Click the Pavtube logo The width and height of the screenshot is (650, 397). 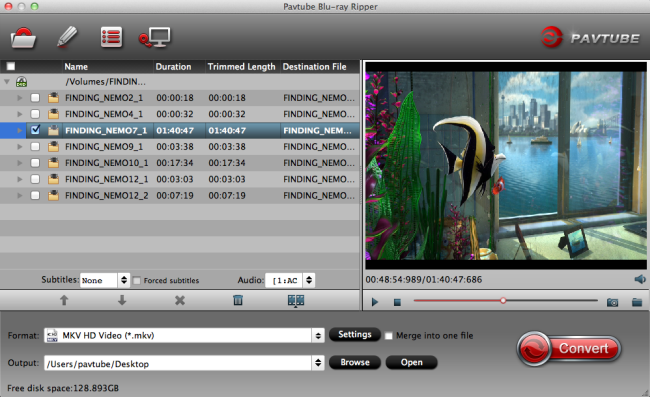tap(590, 37)
